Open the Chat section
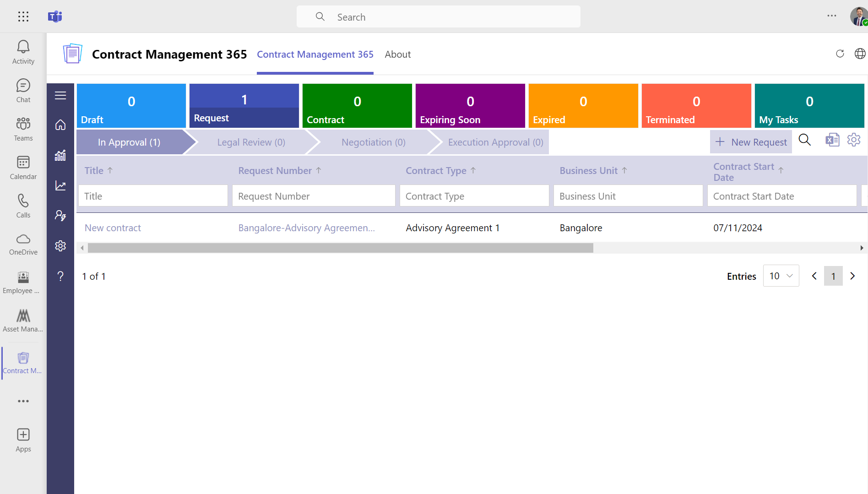The width and height of the screenshot is (868, 494). click(x=23, y=91)
